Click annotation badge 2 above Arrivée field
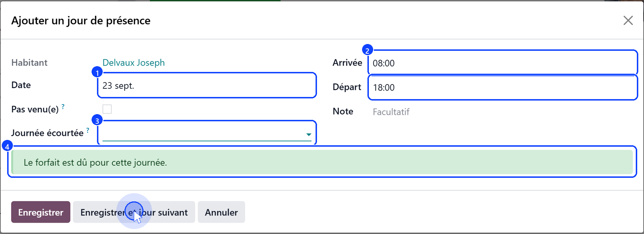The height and width of the screenshot is (234, 644). click(367, 50)
